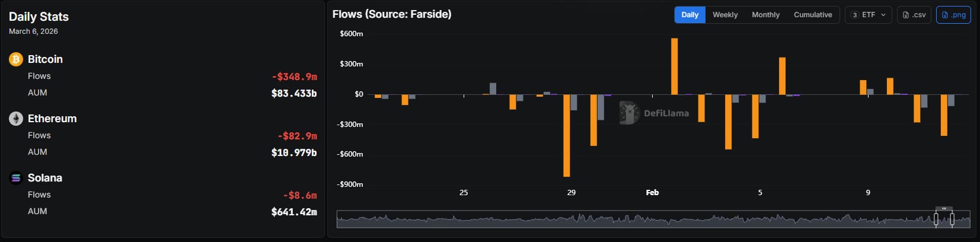Click the date March 6, 2026
Image resolution: width=980 pixels, height=242 pixels.
coord(33,31)
